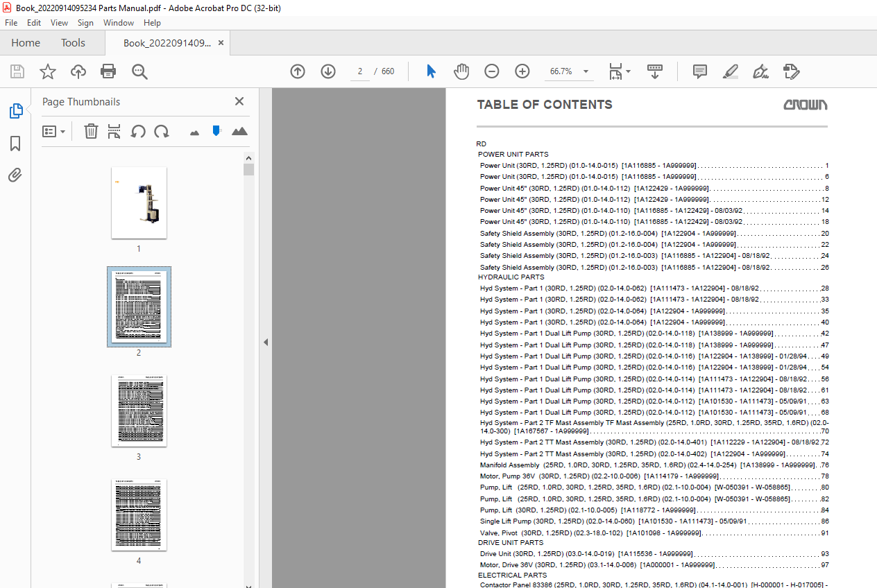877x588 pixels.
Task: Go to previous page arrow icon
Action: tap(298, 71)
